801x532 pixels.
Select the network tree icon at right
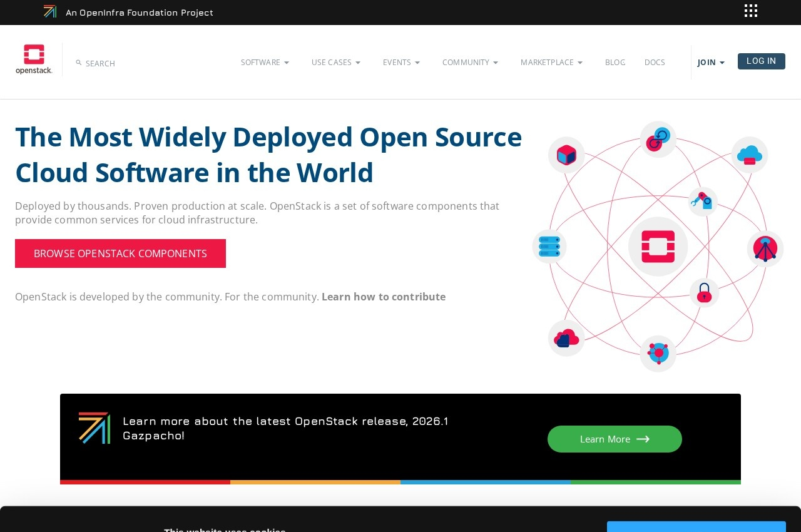[765, 248]
